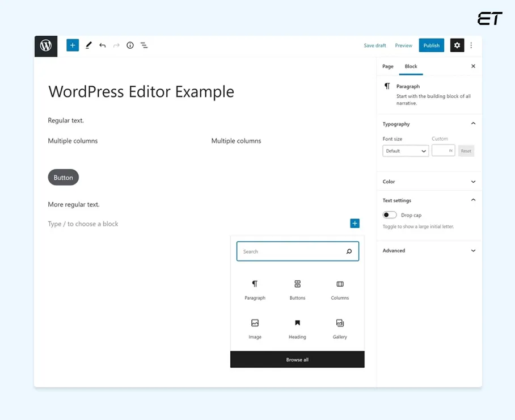Click Browse all blocks button
This screenshot has height=420, width=515.
pyautogui.click(x=297, y=359)
